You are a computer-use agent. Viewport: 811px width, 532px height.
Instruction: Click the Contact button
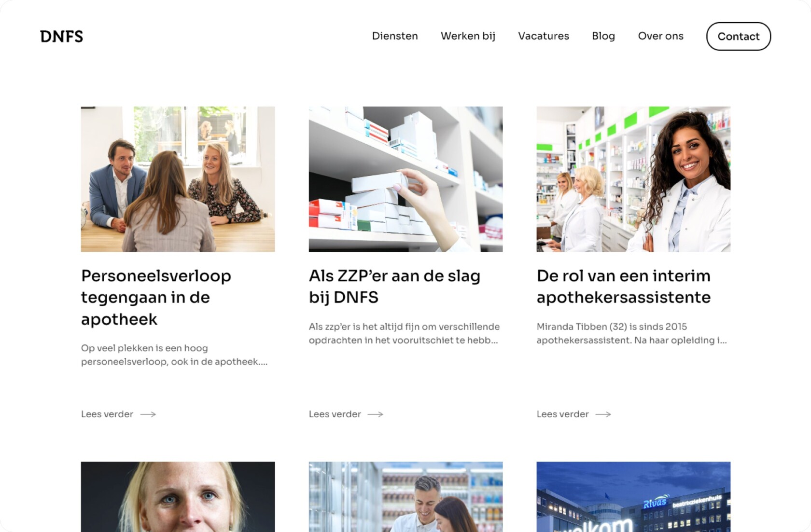(x=739, y=36)
